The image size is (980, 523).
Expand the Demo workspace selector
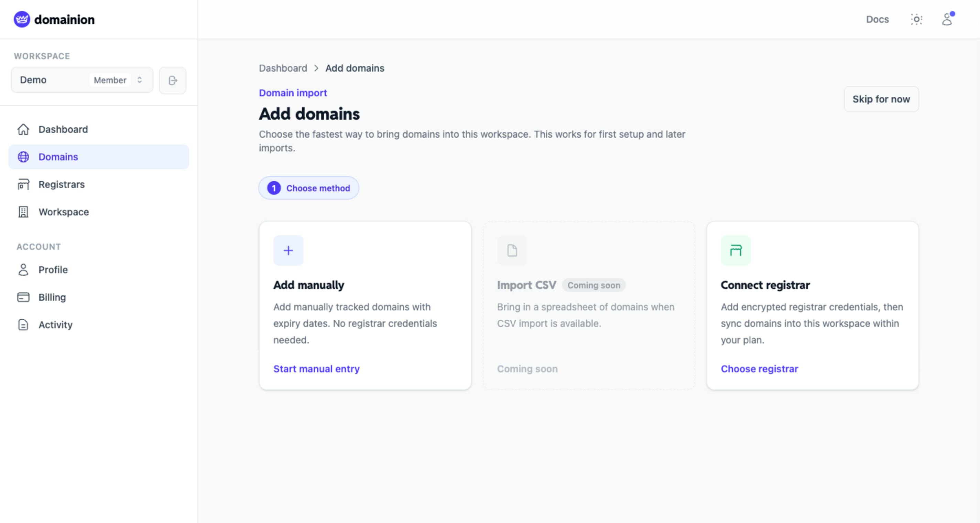(82, 80)
